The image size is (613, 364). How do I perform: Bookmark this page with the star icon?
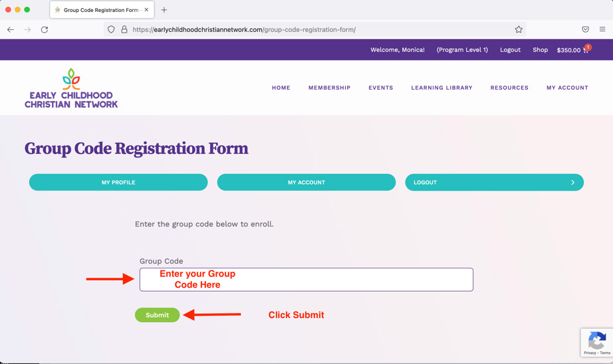(519, 29)
